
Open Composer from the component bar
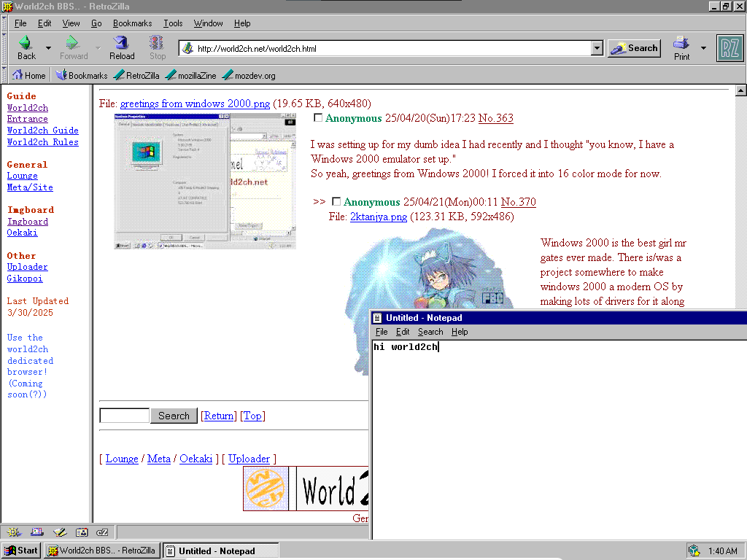pos(60,532)
